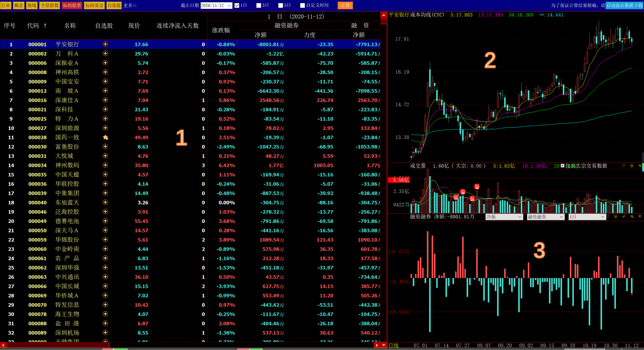644x350 pixels.
Task: Click the close X on margin trading panel
Action: [640, 217]
